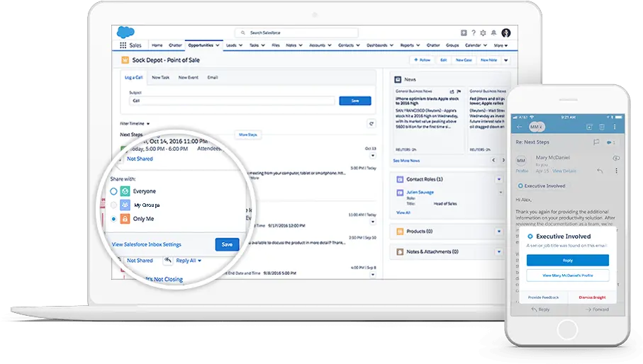643x364 pixels.
Task: Click the back arrow on the phone
Action: [x=520, y=127]
